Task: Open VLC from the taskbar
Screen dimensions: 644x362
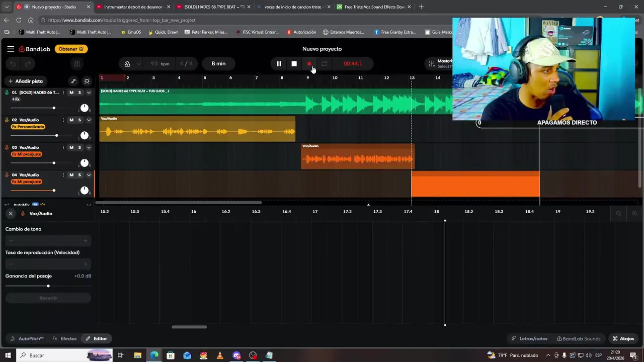Action: click(x=220, y=355)
